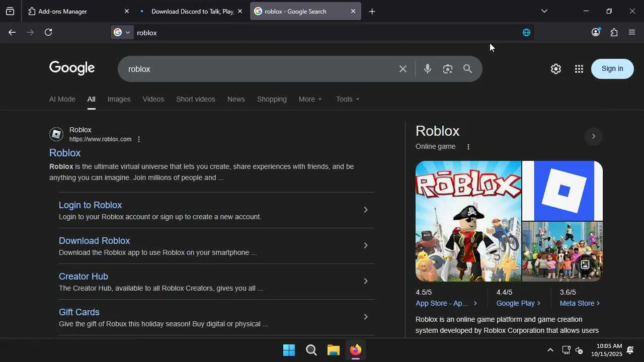Show Shopping search results

[x=272, y=99]
